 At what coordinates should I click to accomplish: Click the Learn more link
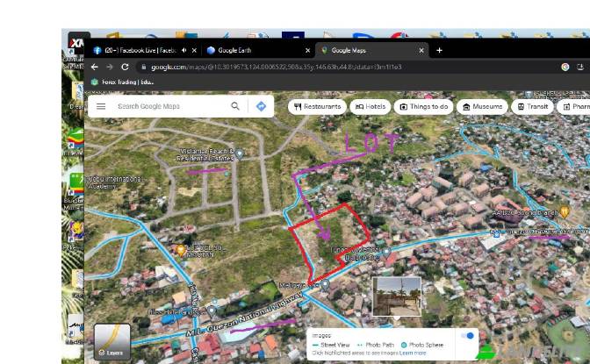pyautogui.click(x=414, y=353)
